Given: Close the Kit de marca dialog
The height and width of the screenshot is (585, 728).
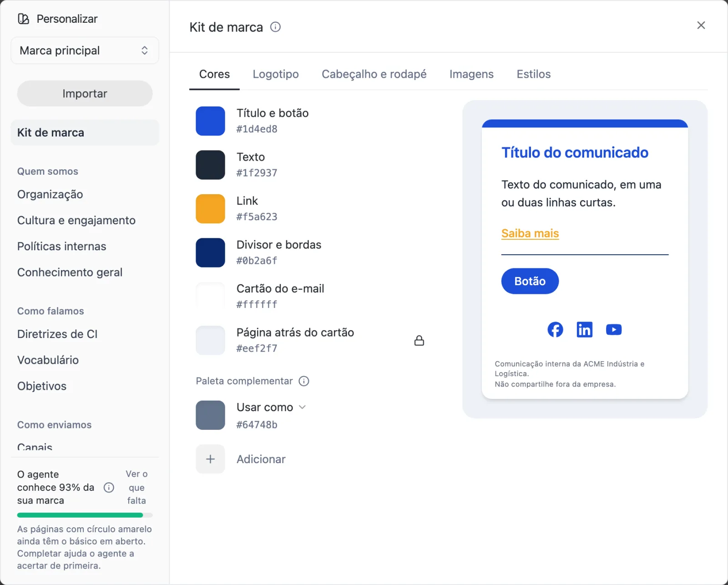Looking at the screenshot, I should pos(701,25).
